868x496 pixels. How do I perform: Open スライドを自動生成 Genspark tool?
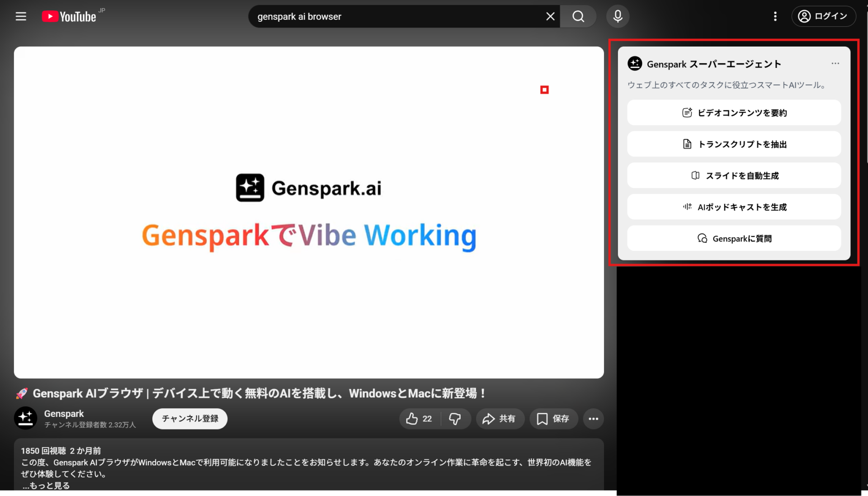point(733,175)
